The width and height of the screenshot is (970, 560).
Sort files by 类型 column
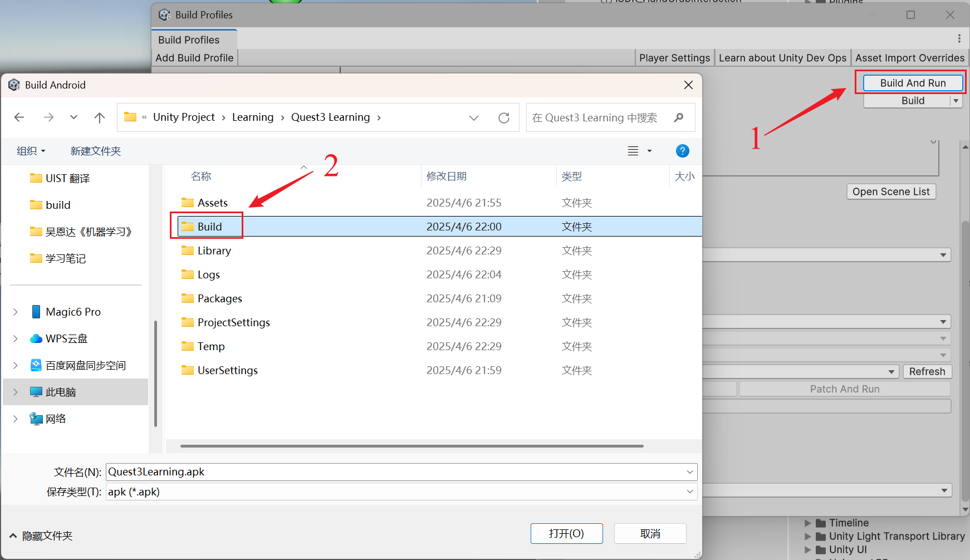(572, 176)
